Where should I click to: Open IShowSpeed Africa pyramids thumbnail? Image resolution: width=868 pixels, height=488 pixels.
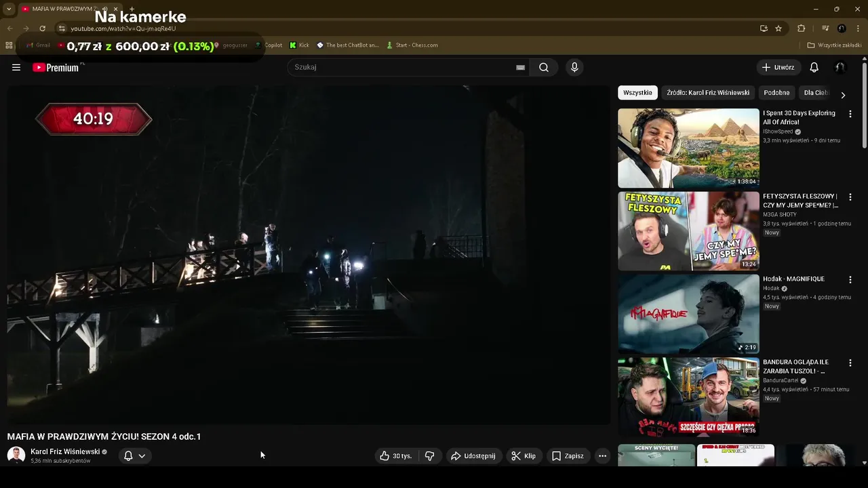688,148
